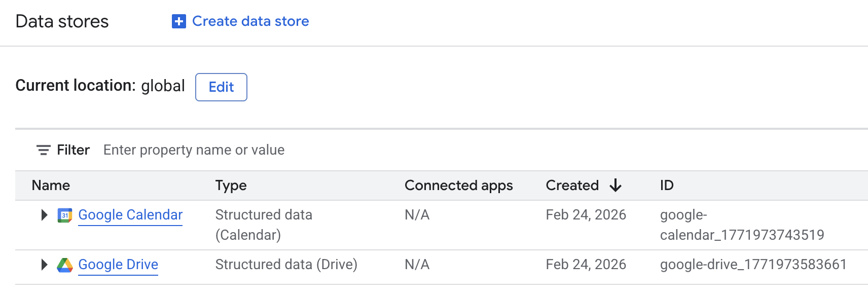Click the Google Drive row Feb 24 date
This screenshot has width=868, height=296.
(586, 265)
